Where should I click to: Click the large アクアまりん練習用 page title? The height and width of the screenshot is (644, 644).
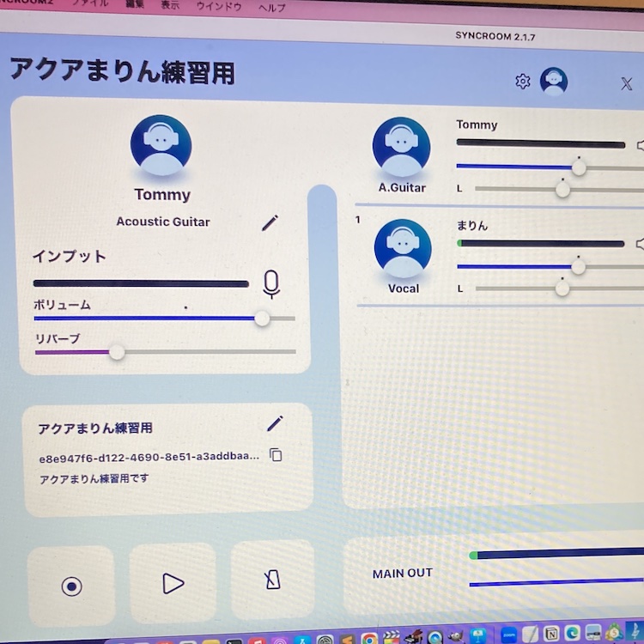(123, 71)
